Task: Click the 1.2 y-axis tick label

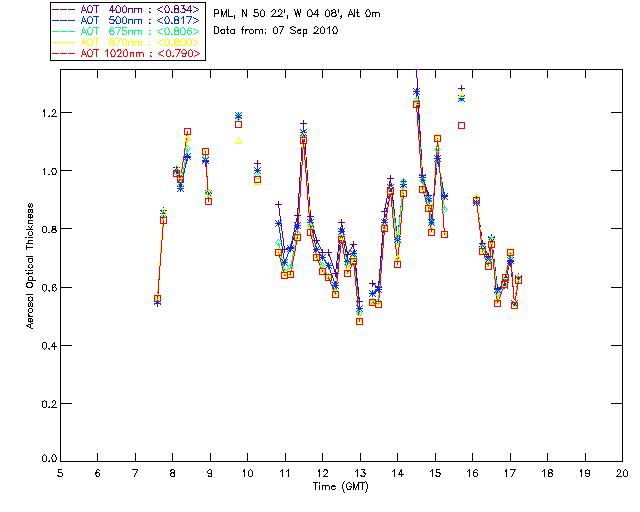Action: coord(49,113)
